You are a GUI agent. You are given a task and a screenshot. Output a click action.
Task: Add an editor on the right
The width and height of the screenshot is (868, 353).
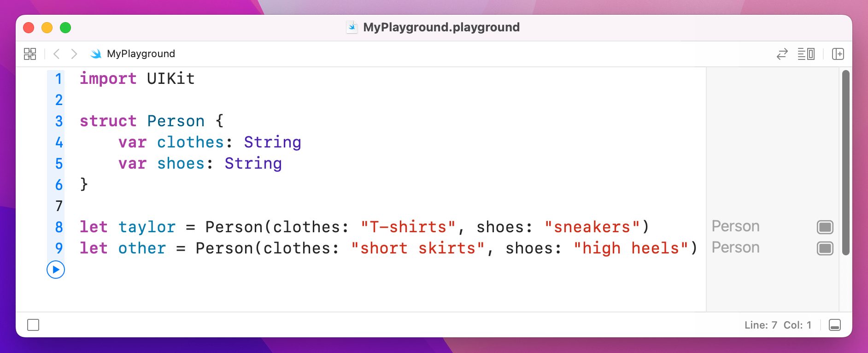838,54
